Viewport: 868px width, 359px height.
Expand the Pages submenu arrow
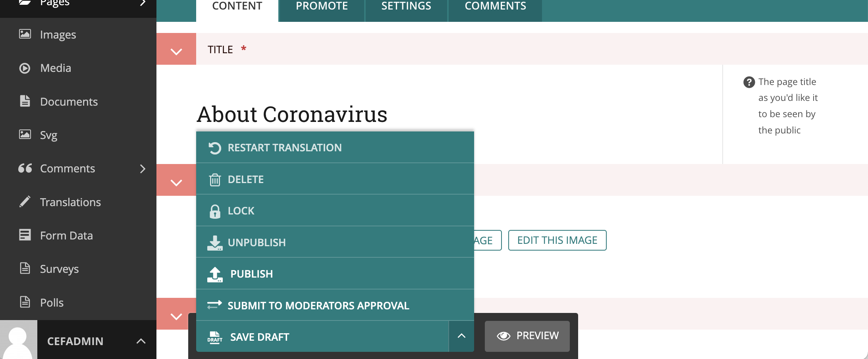(143, 3)
